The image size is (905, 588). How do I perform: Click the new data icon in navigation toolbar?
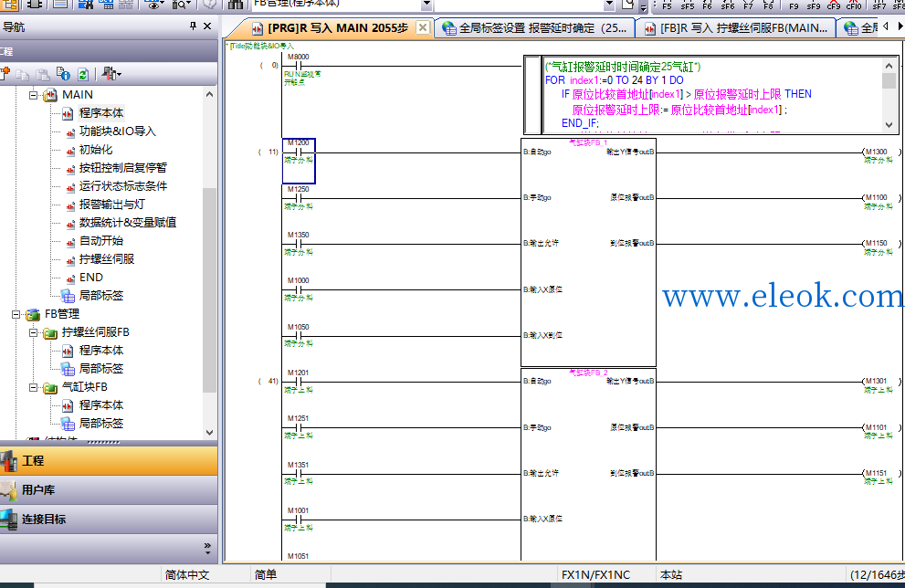(x=5, y=74)
